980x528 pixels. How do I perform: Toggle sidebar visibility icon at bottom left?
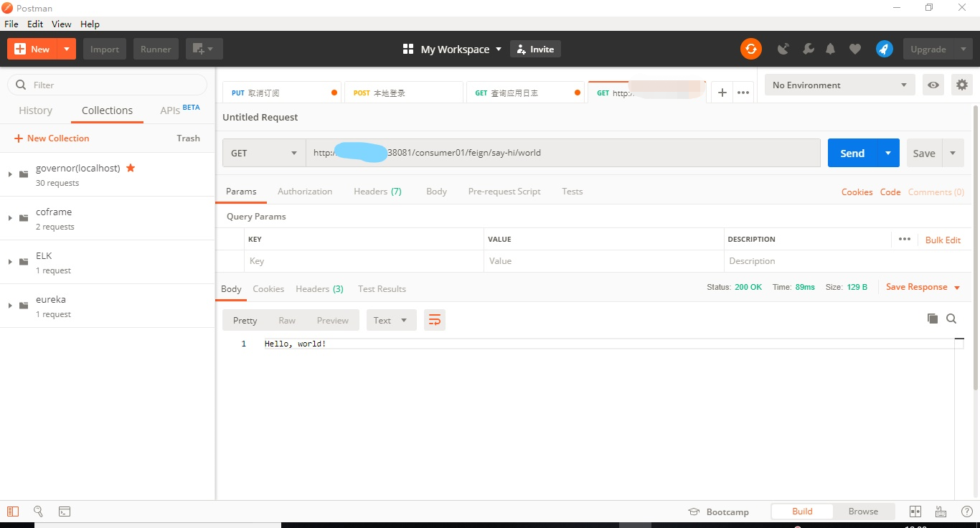click(x=13, y=511)
